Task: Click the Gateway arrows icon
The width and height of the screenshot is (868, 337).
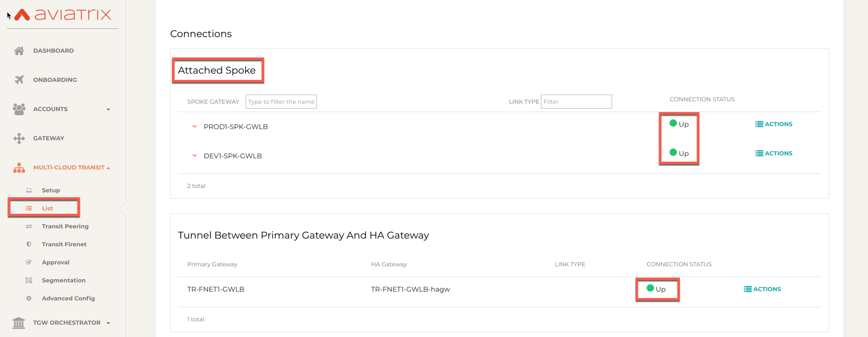Action: [19, 138]
